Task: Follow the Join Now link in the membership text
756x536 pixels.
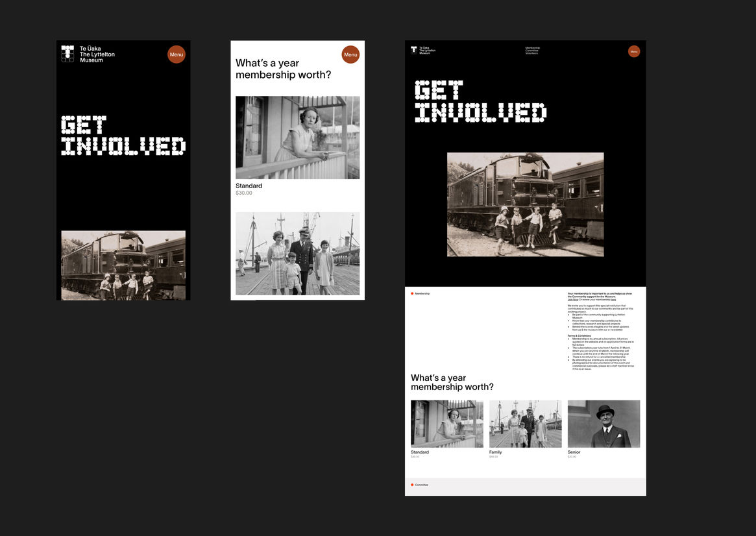Action: tap(572, 300)
